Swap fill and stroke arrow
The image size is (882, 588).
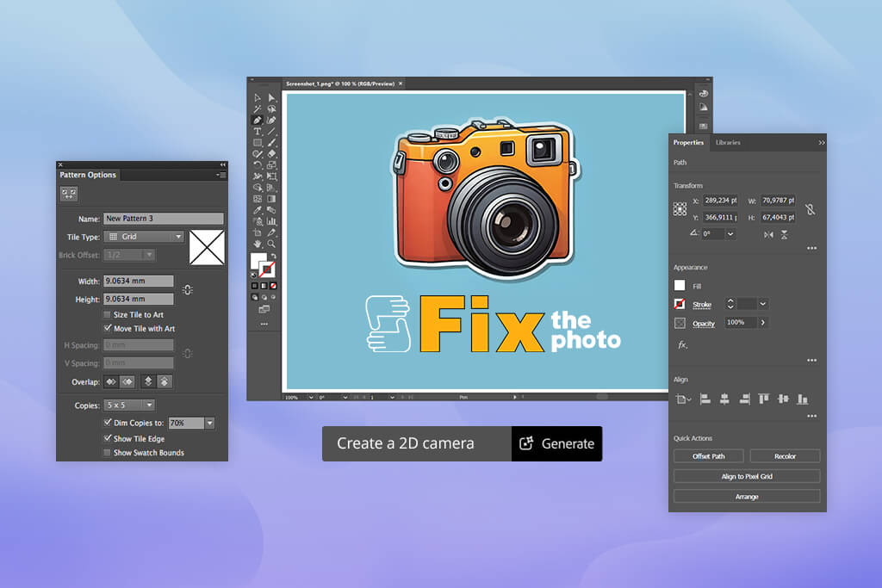pos(274,255)
